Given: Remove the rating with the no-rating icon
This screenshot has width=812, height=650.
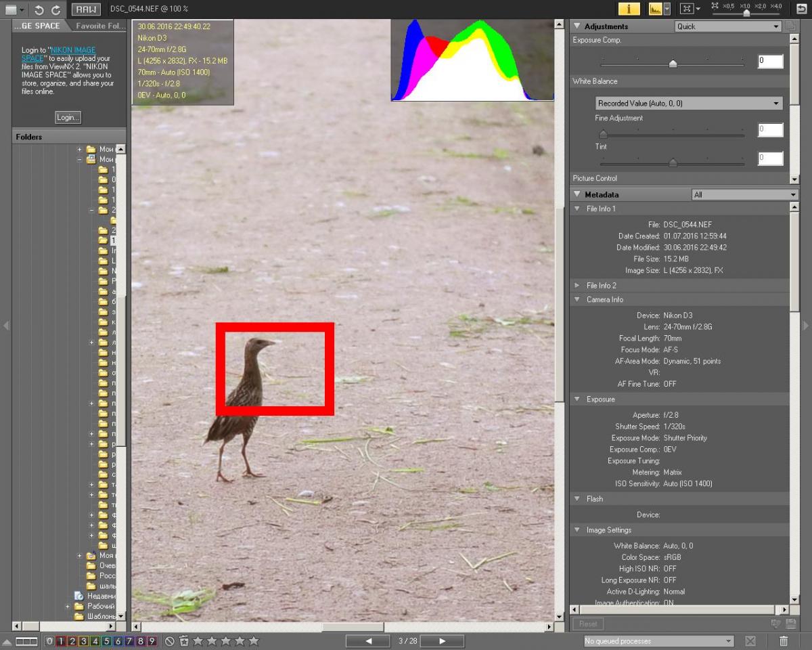Looking at the screenshot, I should click(x=170, y=641).
